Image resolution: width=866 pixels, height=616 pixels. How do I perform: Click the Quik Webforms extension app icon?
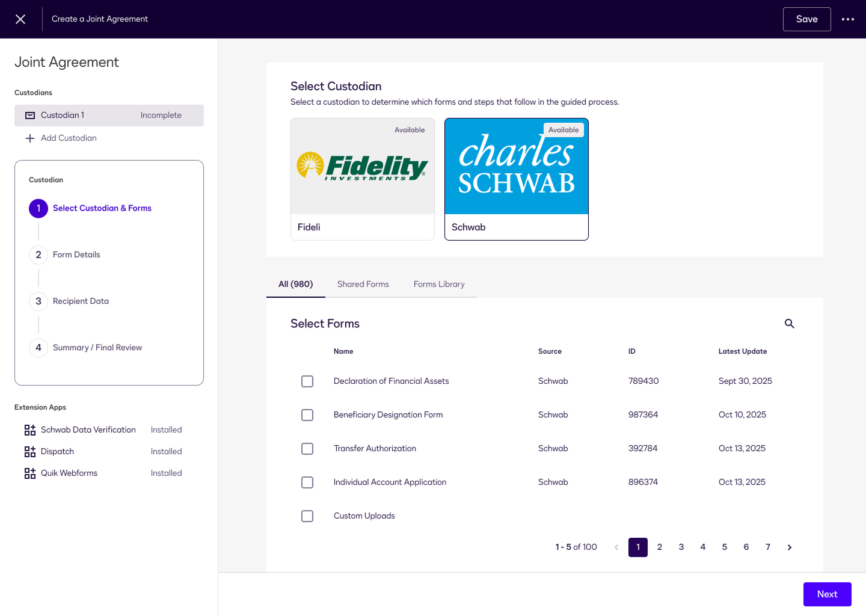30,473
